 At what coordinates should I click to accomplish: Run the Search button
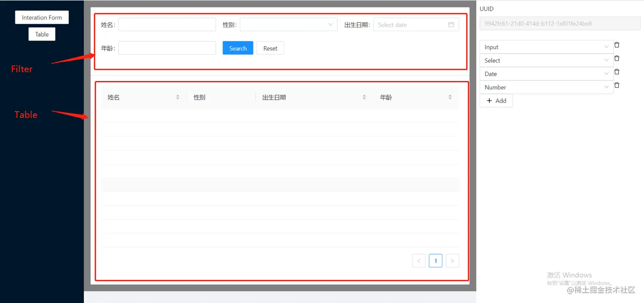point(238,48)
